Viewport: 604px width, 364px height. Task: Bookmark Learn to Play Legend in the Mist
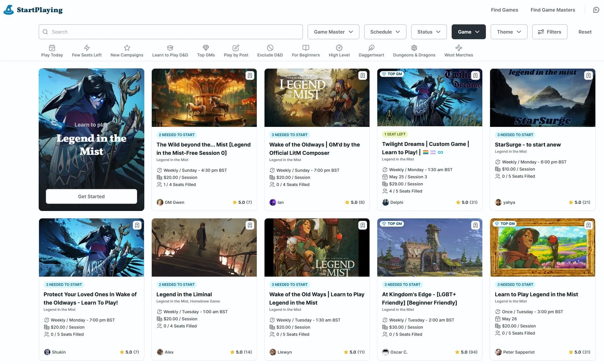coord(589,225)
